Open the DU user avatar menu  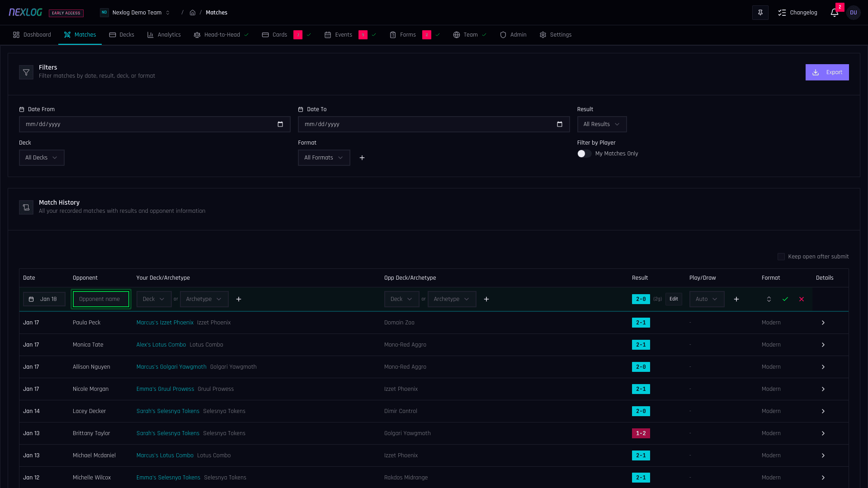pos(854,13)
